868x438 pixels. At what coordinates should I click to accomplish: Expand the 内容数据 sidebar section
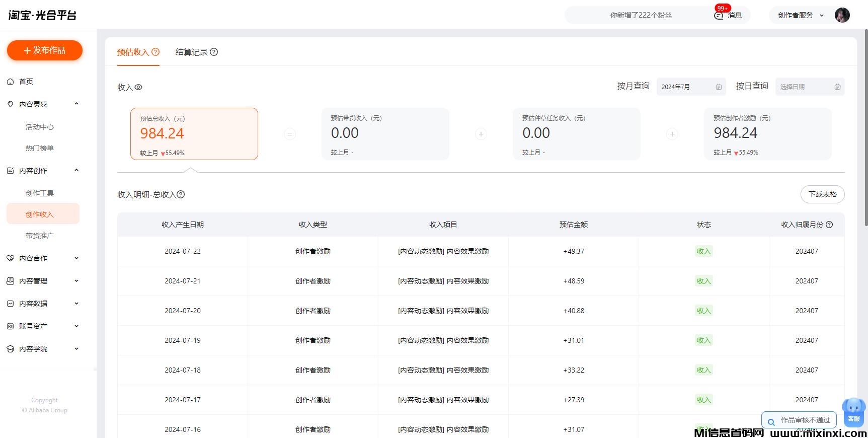(76, 304)
